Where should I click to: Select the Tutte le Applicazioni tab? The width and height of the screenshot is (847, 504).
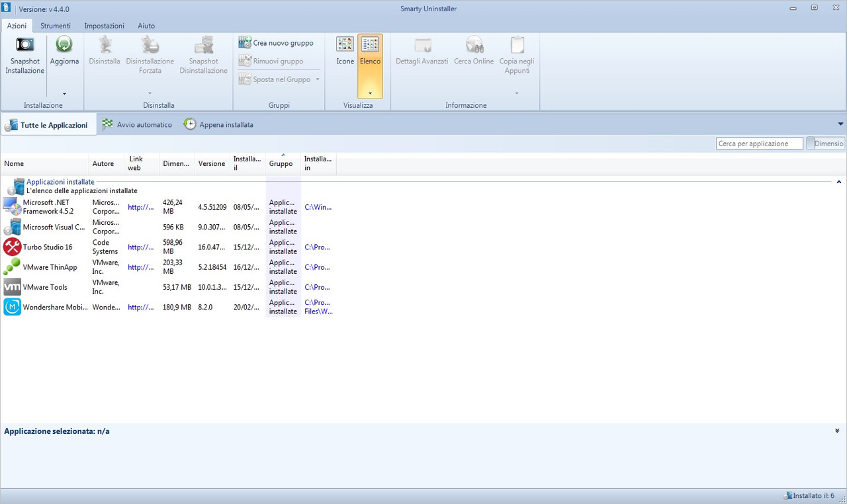(48, 125)
